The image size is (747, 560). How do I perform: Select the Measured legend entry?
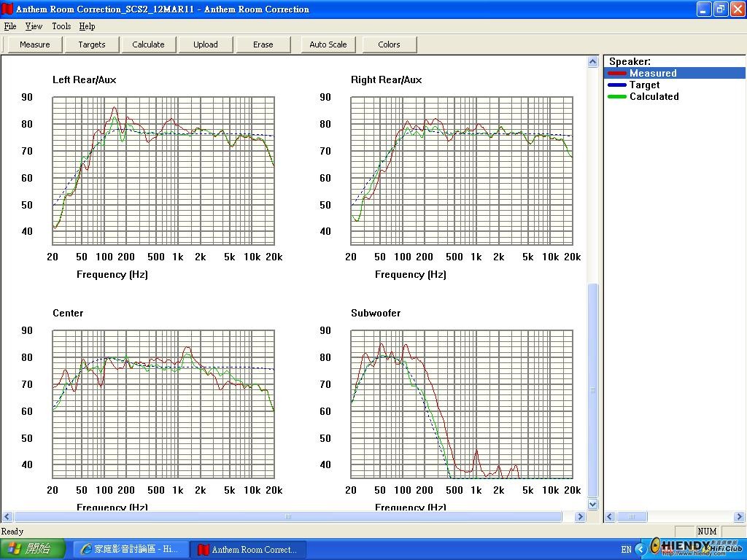pos(675,73)
